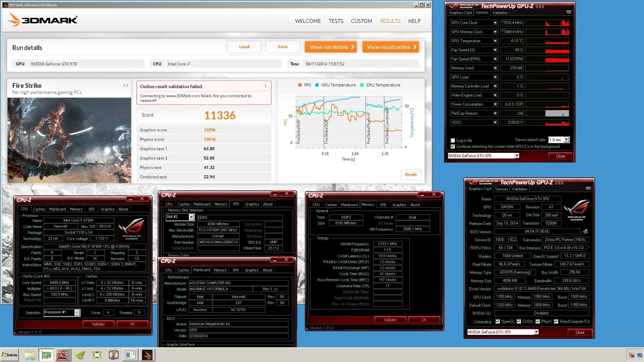The width and height of the screenshot is (644, 362).
Task: Maximize the 3DMark Advanced Edition window
Action: click(422, 5)
